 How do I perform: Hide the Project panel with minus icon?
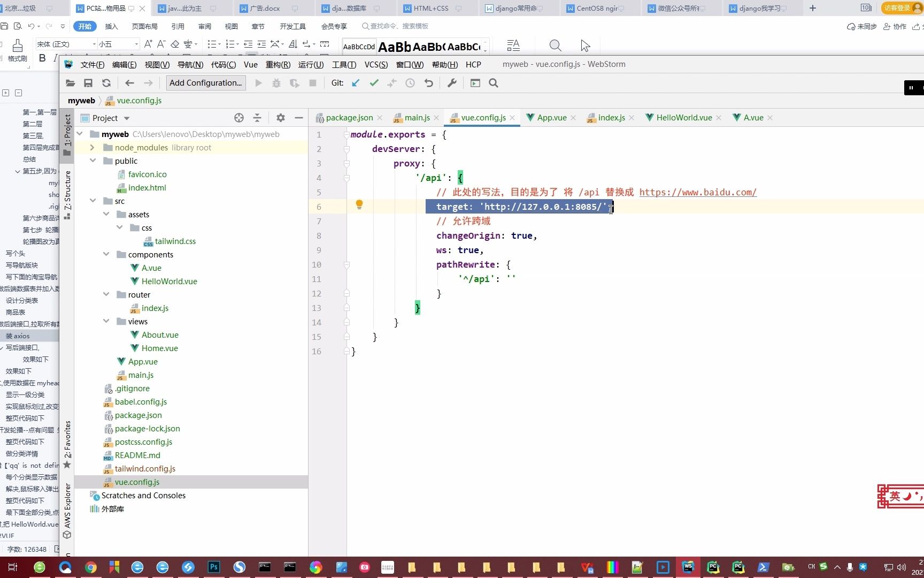(299, 118)
